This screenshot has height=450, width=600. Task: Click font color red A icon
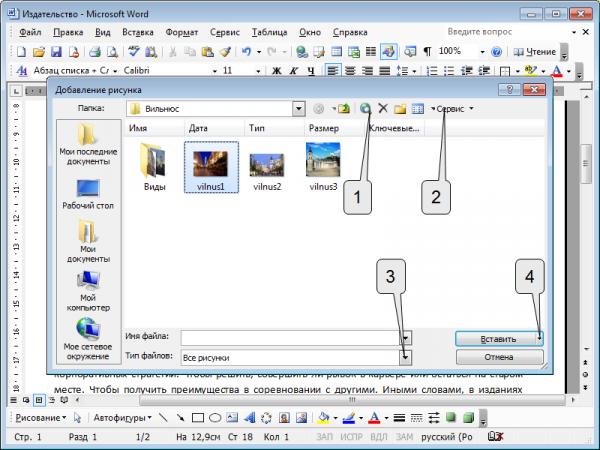pos(557,71)
